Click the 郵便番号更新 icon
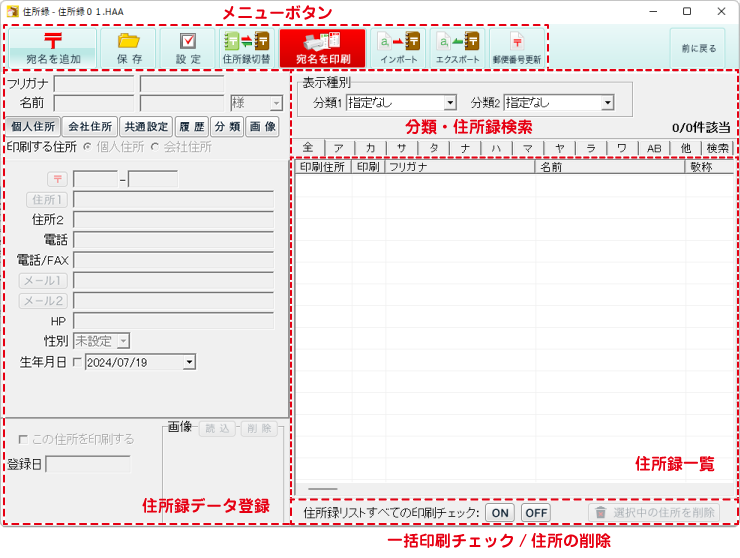This screenshot has height=558, width=740. click(517, 41)
